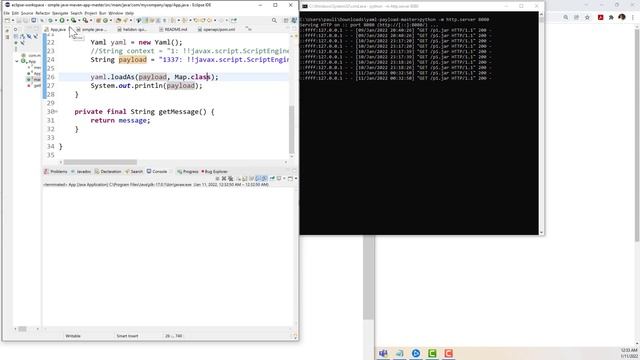Open the Problems view tab

click(56, 171)
